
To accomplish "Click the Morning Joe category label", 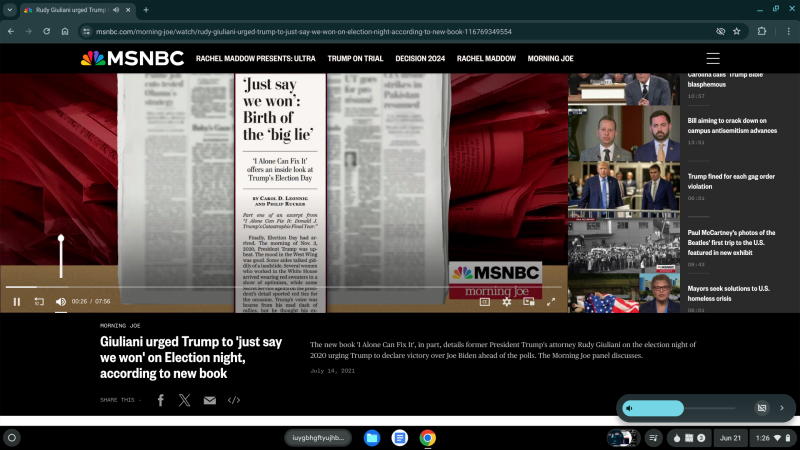I will 120,326.
